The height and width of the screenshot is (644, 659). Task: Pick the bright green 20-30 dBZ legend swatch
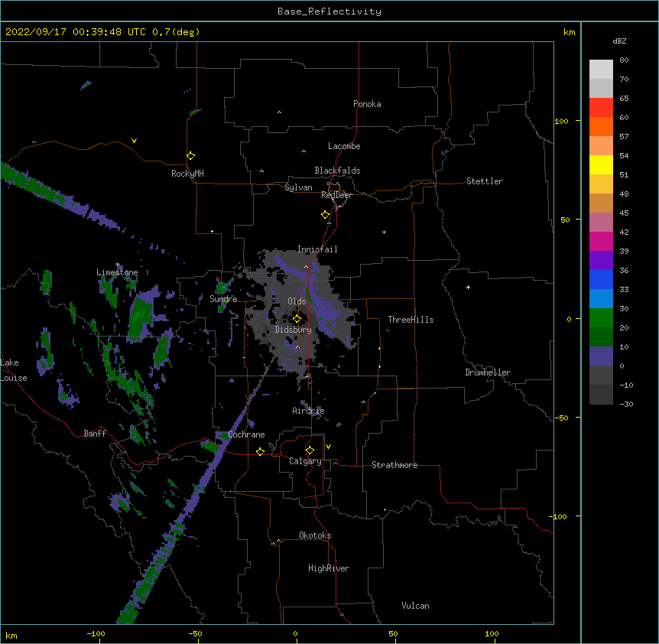(601, 318)
